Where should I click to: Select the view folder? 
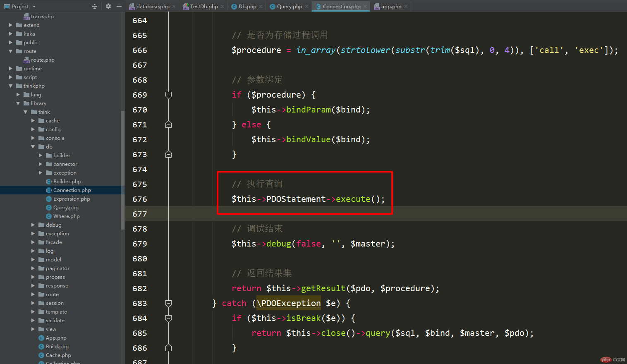click(51, 329)
